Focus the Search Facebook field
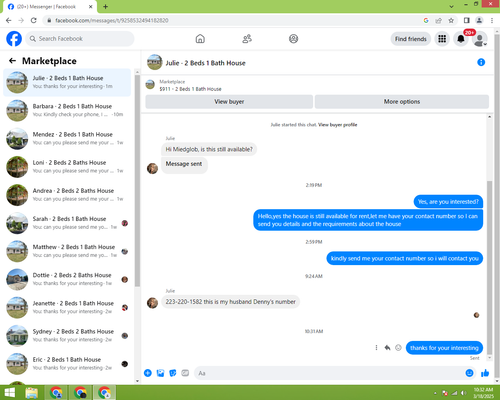The width and height of the screenshot is (500, 400). (x=80, y=39)
